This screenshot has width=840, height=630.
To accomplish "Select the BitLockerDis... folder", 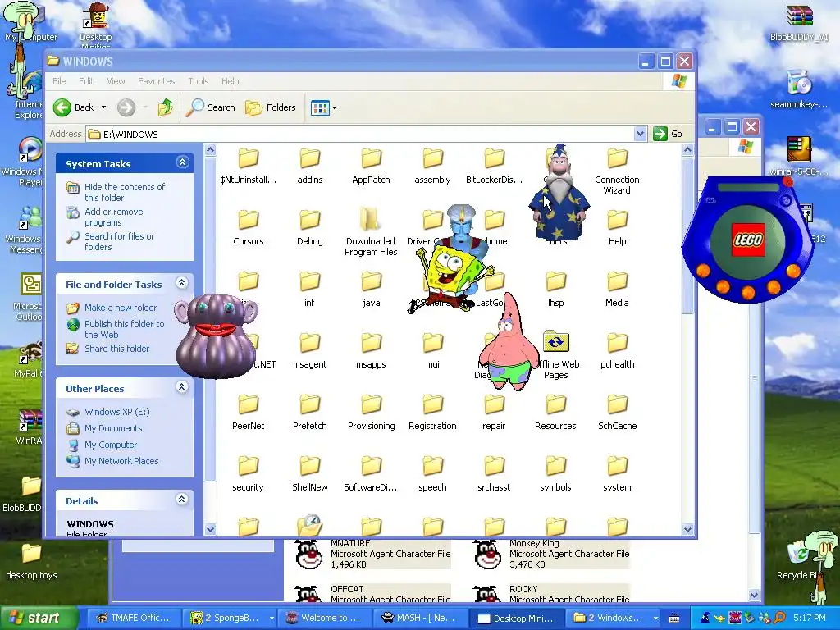I will 494,167.
